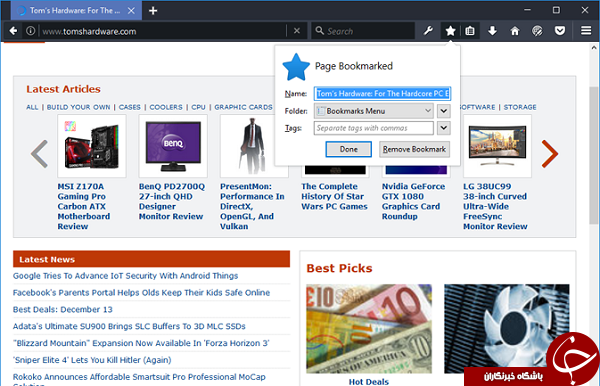
Task: Close the Tom's Hardware tab
Action: click(x=131, y=11)
